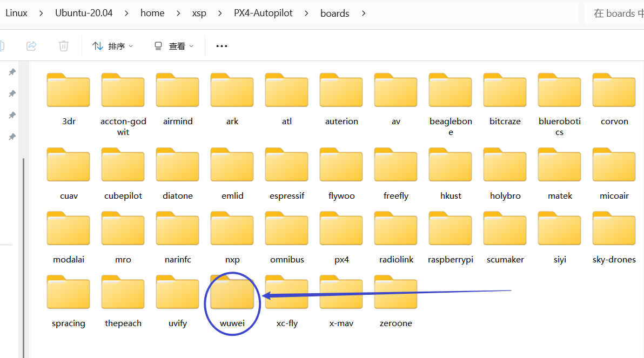Click the first pin icon in sidebar
This screenshot has height=358, width=644.
(12, 72)
